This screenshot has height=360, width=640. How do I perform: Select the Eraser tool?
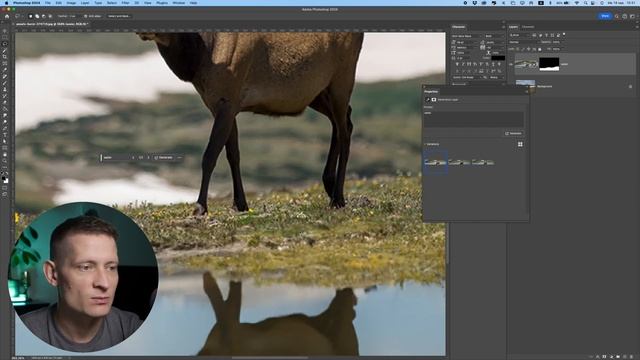coord(5,102)
